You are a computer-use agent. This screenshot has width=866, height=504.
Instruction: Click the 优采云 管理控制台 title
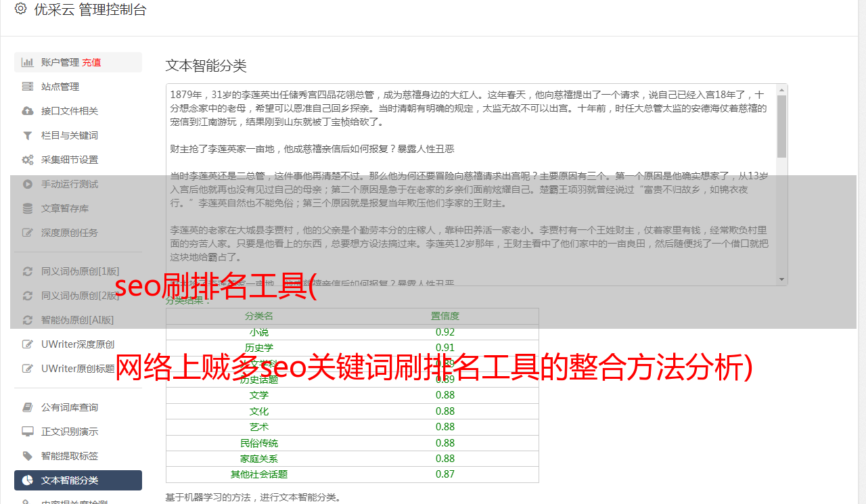click(x=90, y=9)
